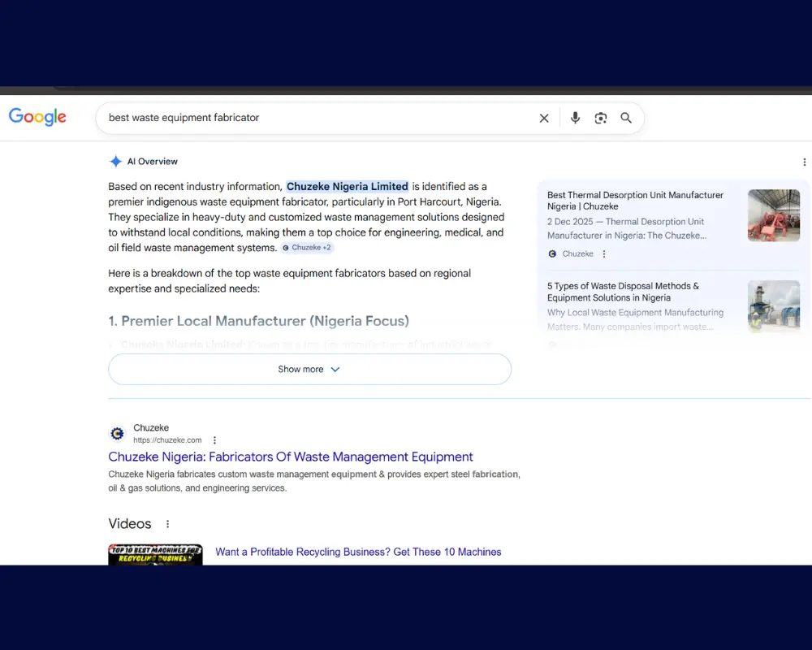Click waste disposal equipment thumbnail image
Viewport: 812px width, 650px height.
tap(774, 306)
